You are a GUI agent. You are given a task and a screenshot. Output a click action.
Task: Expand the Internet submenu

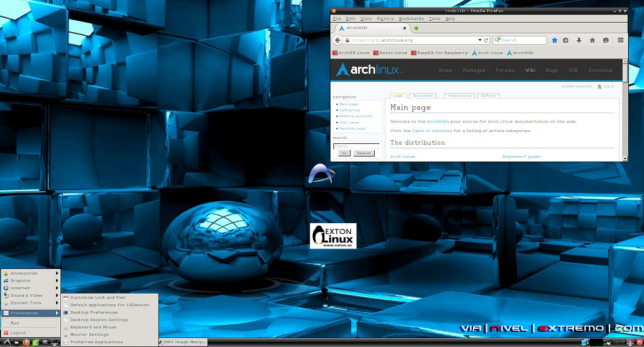(x=31, y=288)
